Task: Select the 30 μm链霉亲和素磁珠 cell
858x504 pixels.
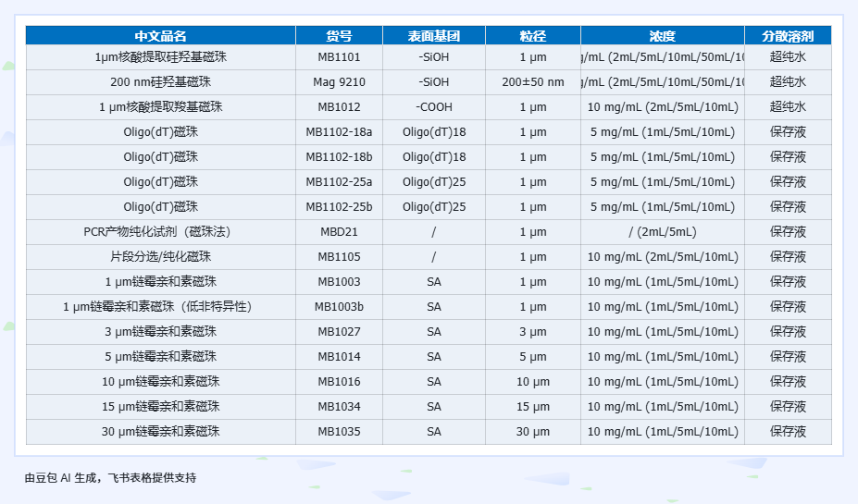Action: coord(160,432)
